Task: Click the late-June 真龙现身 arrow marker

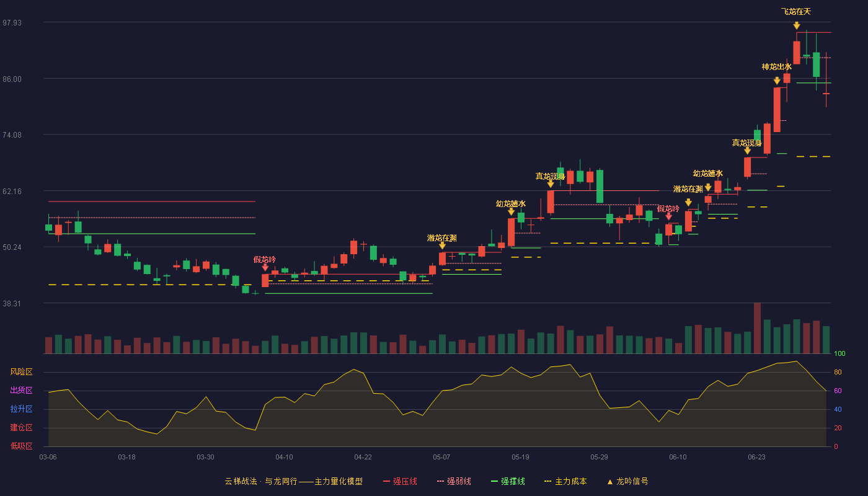Action: point(747,151)
